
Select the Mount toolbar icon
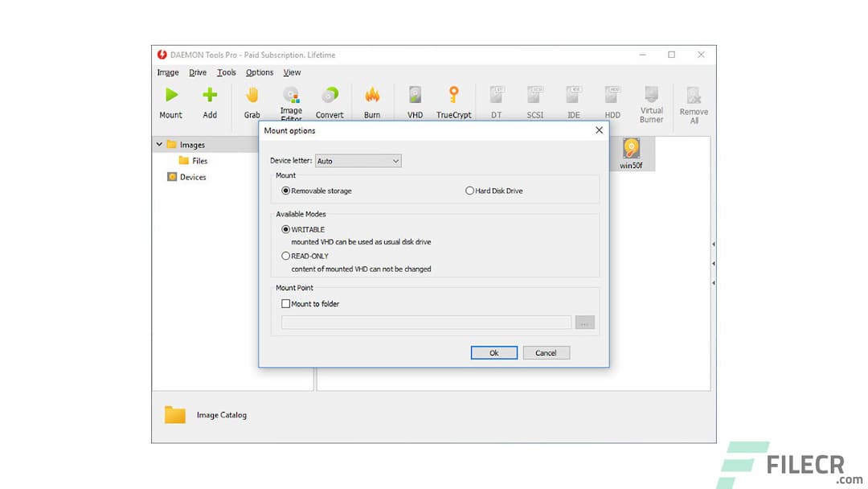(x=170, y=101)
